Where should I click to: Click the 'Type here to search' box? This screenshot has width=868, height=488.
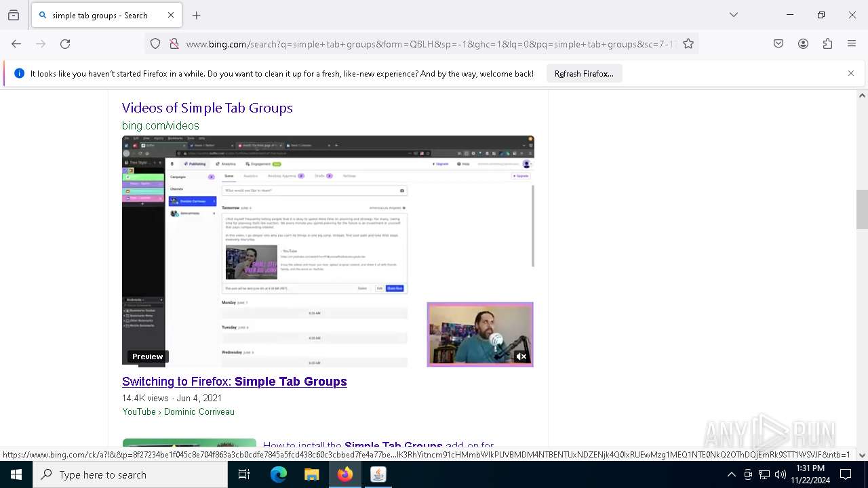point(130,474)
